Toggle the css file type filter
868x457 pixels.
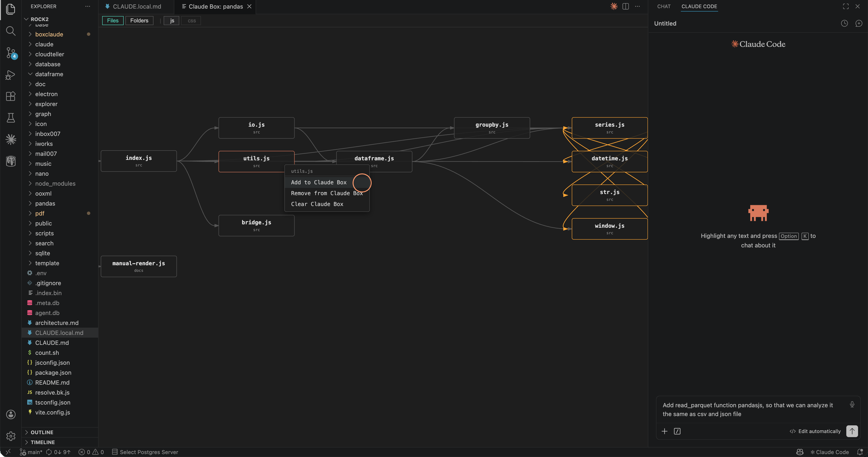tap(191, 21)
